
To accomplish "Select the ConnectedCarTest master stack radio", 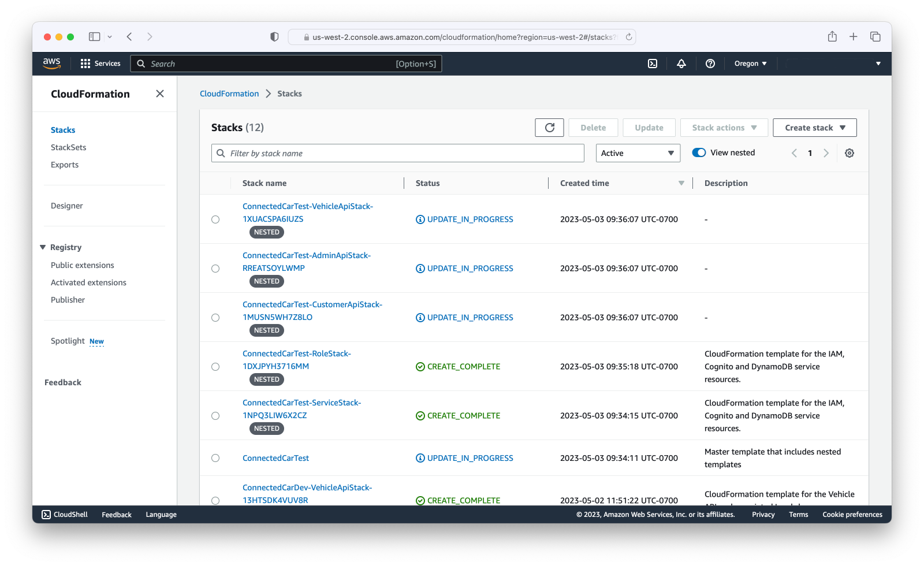I will 215,458.
